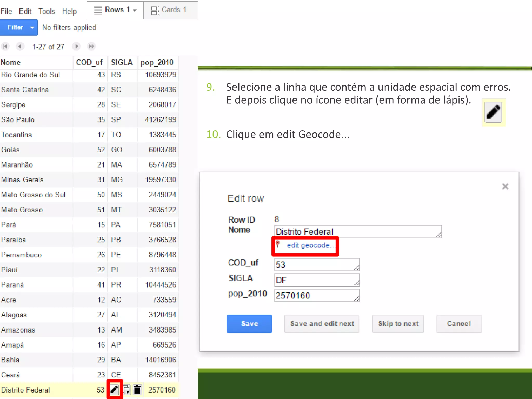Click the Nome field containing Distrito Federal
The width and height of the screenshot is (532, 399).
[358, 231]
